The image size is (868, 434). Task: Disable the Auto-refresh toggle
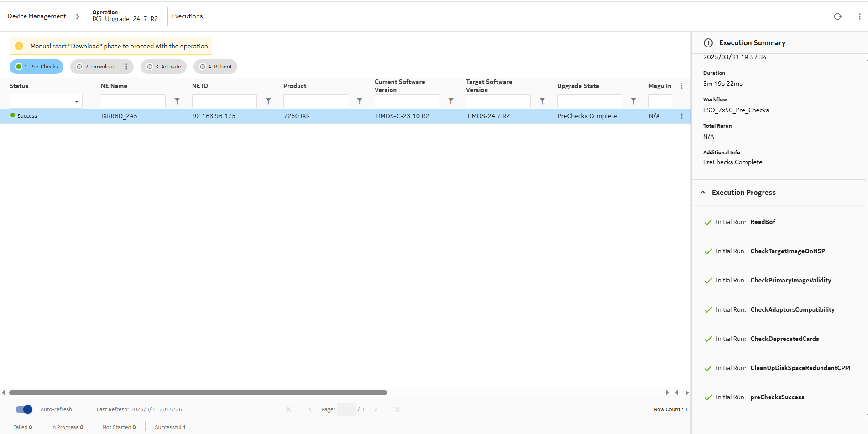[24, 409]
